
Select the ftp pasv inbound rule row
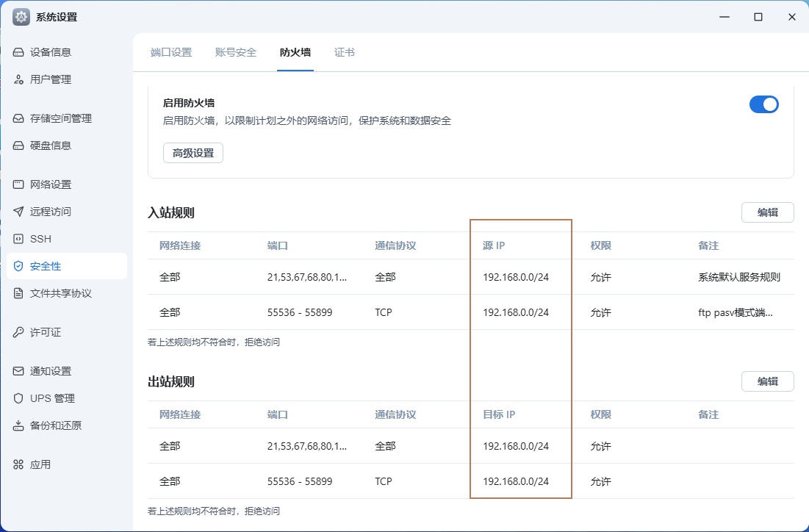[470, 312]
